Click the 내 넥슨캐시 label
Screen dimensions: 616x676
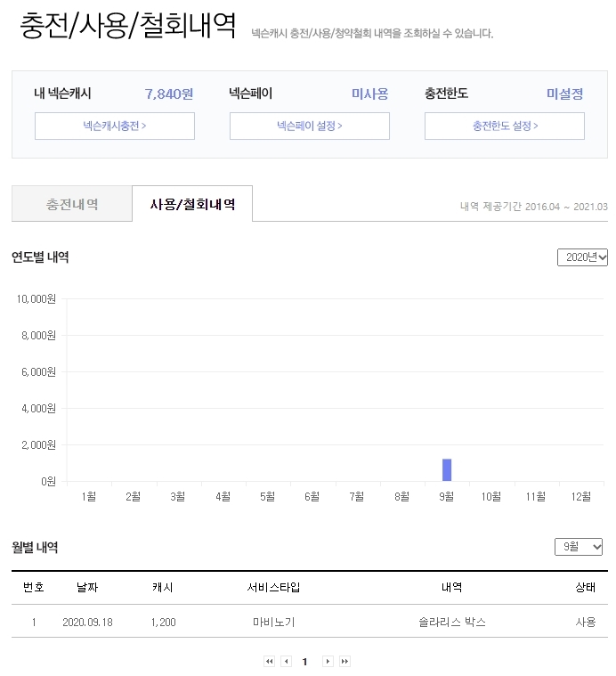tap(63, 94)
